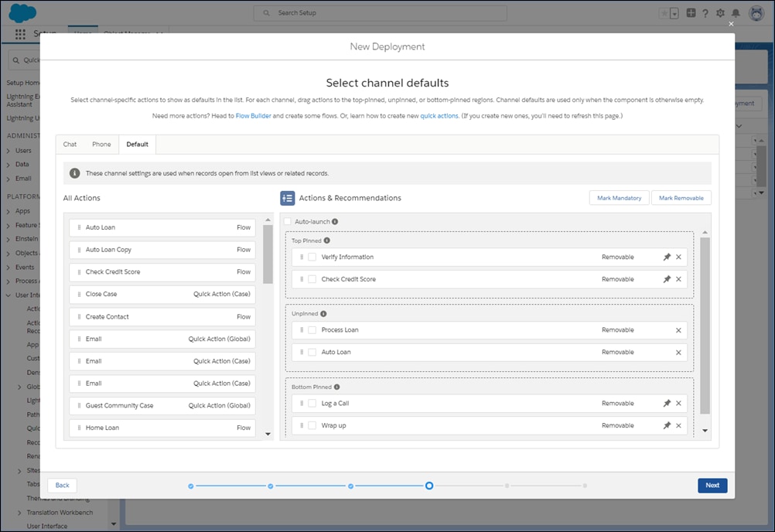
Task: Click the Next button
Action: tap(712, 485)
